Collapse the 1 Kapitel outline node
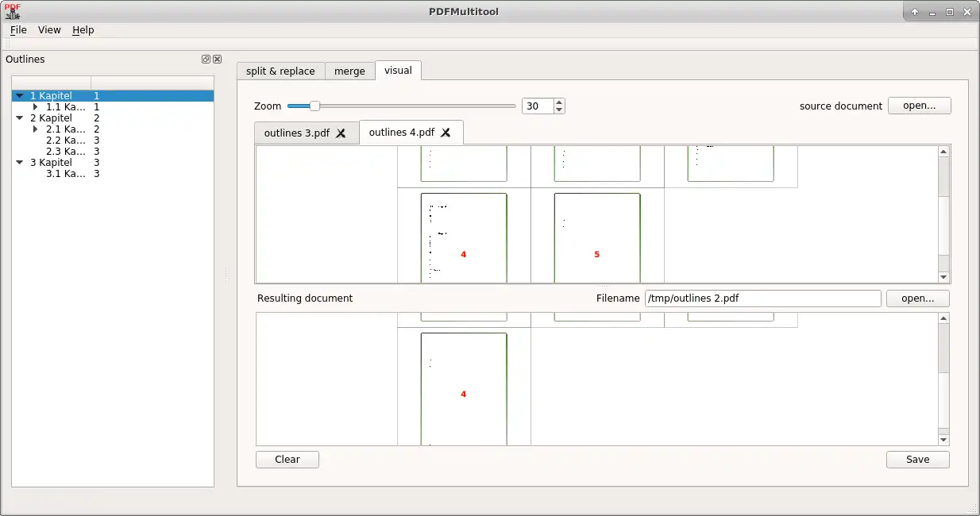 coord(20,96)
